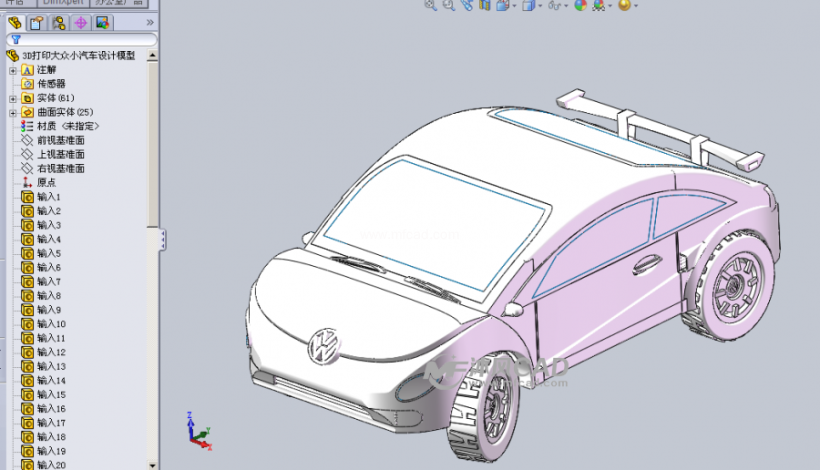
Task: Open Display Style dropdown arrow
Action: coord(540,6)
